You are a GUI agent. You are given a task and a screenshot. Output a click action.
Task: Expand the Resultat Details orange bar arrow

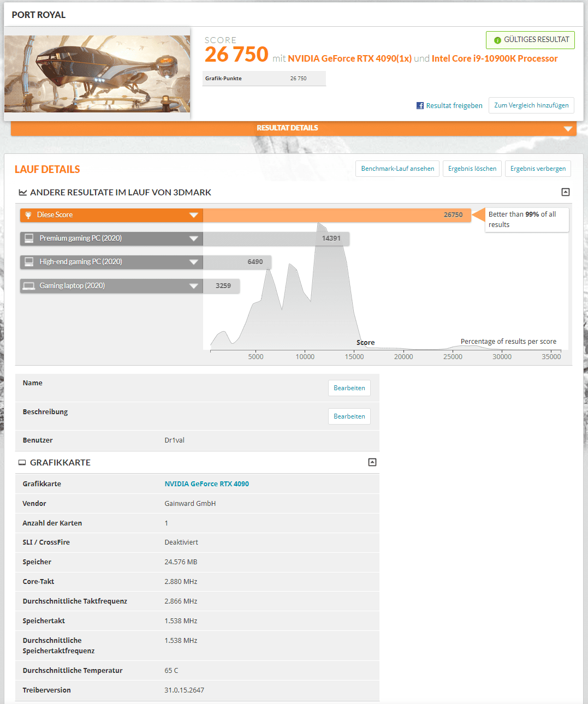tap(568, 129)
